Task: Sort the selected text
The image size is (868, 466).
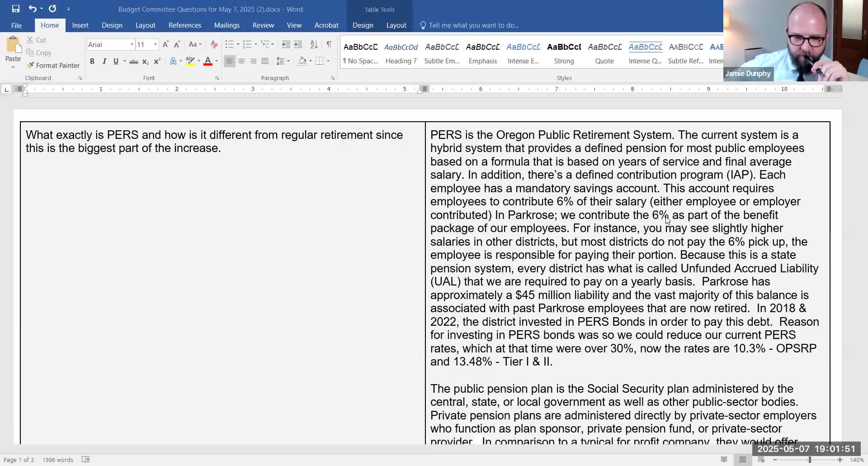Action: 314,44
